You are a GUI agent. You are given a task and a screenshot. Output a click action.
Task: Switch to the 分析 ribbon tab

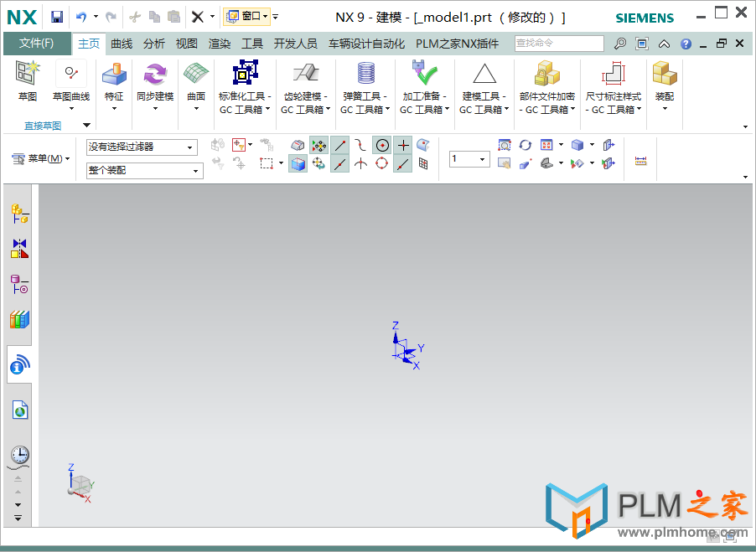click(x=154, y=44)
